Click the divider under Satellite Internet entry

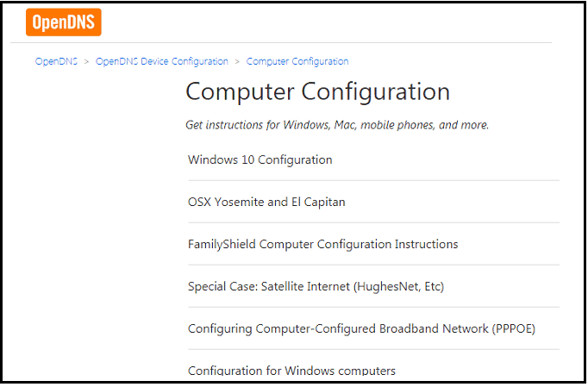tap(373, 307)
